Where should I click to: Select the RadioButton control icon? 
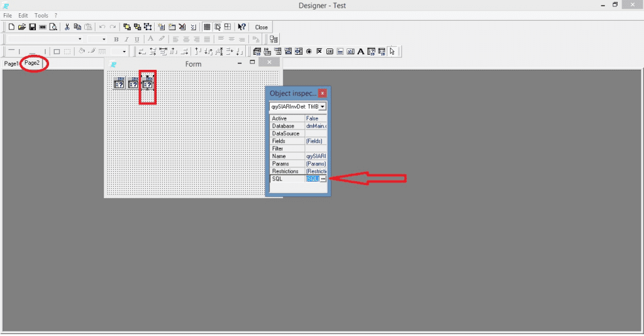(309, 52)
